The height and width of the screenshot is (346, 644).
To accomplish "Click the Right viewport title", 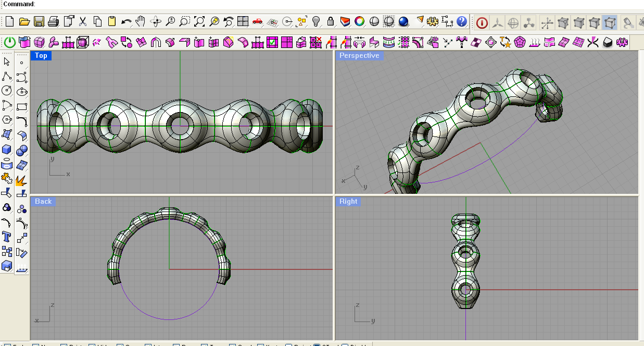I will pyautogui.click(x=349, y=202).
